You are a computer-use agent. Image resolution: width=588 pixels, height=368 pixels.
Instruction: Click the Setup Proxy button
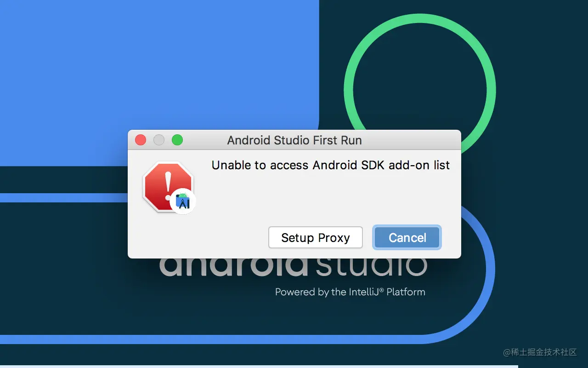pos(316,237)
